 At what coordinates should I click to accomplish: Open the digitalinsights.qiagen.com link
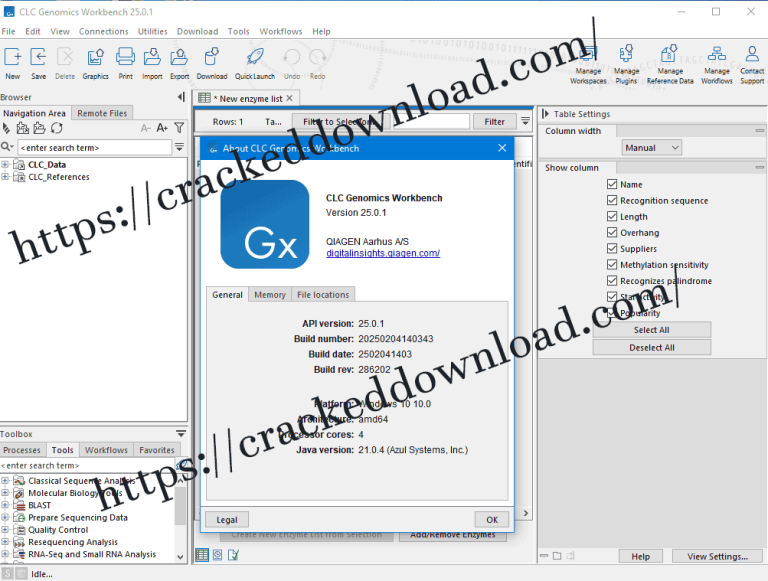(x=383, y=253)
